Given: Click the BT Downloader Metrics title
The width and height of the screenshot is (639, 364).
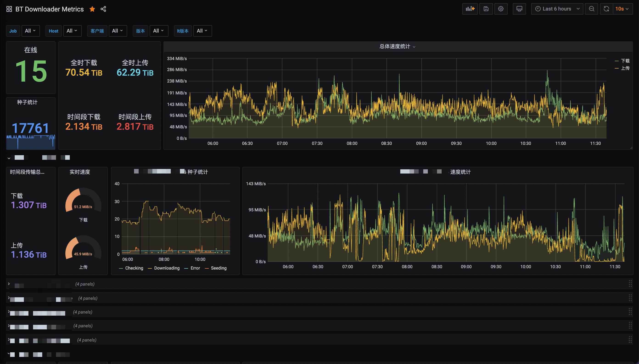Looking at the screenshot, I should point(50,9).
